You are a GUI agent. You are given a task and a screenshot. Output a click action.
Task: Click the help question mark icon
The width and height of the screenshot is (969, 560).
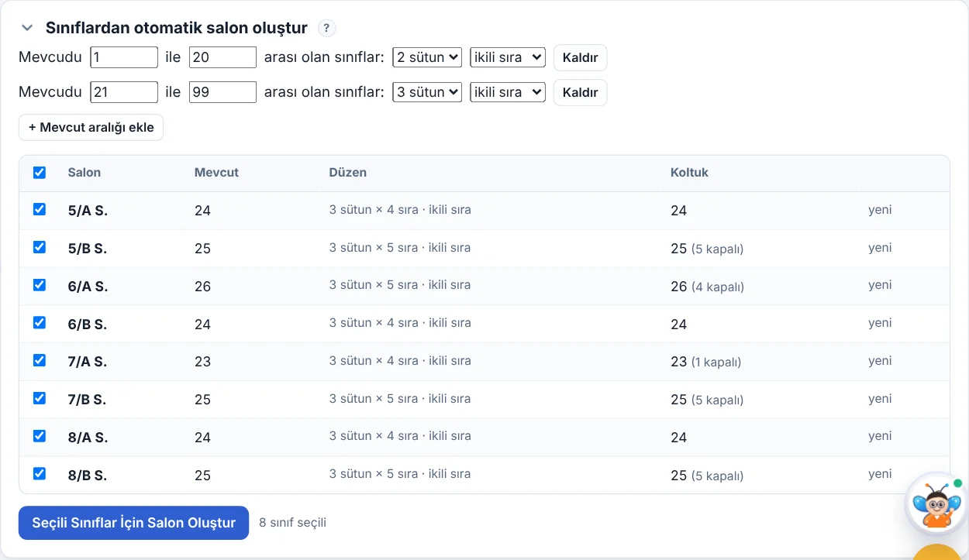[327, 28]
